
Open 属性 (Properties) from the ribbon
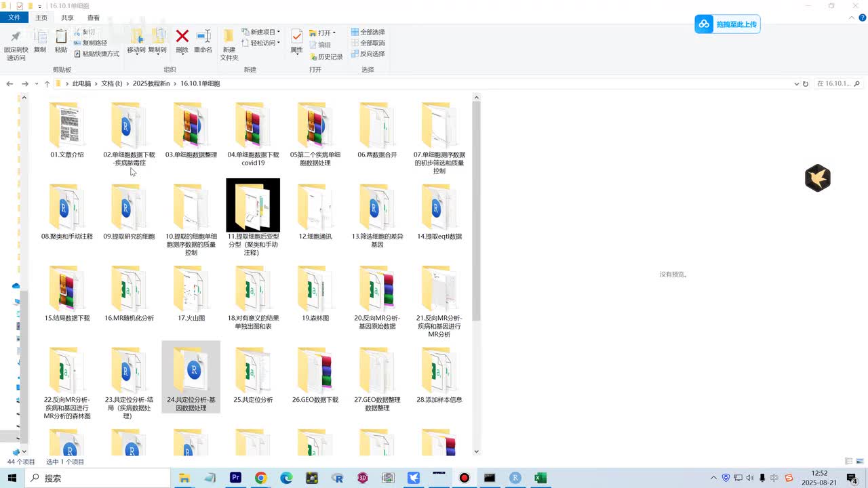(296, 41)
